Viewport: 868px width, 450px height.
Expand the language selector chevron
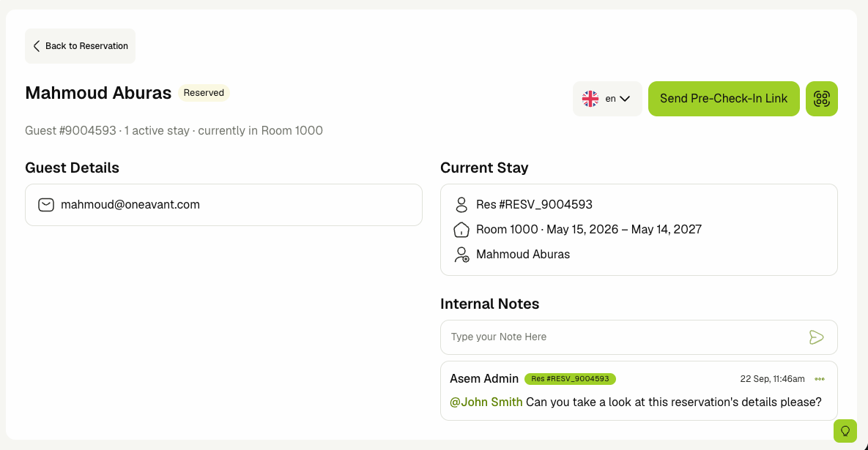625,99
